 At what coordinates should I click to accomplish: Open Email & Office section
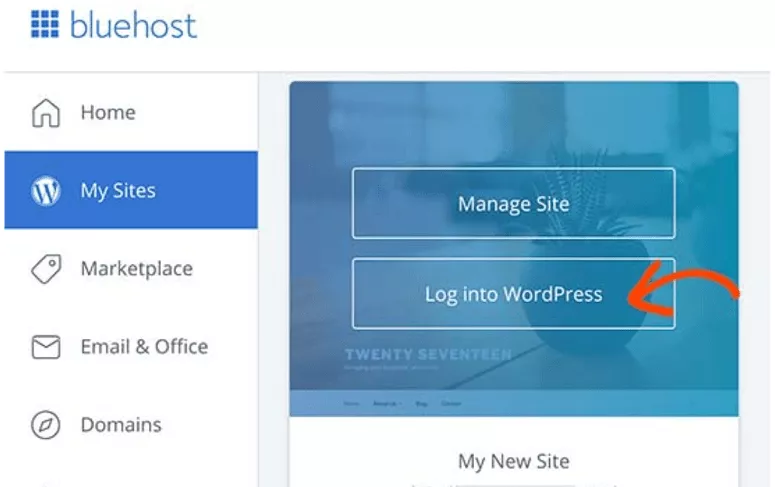tap(144, 347)
